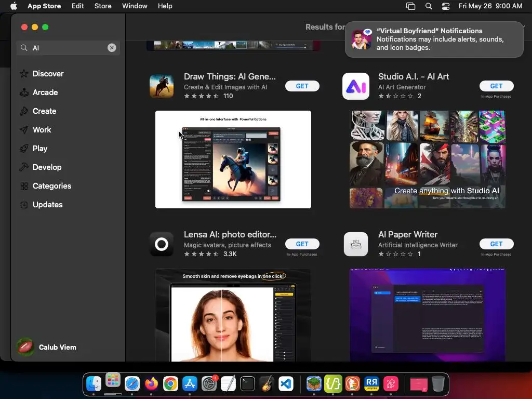The width and height of the screenshot is (532, 399).
Task: Click Lensa's 3.3K star rating
Action: (210, 254)
